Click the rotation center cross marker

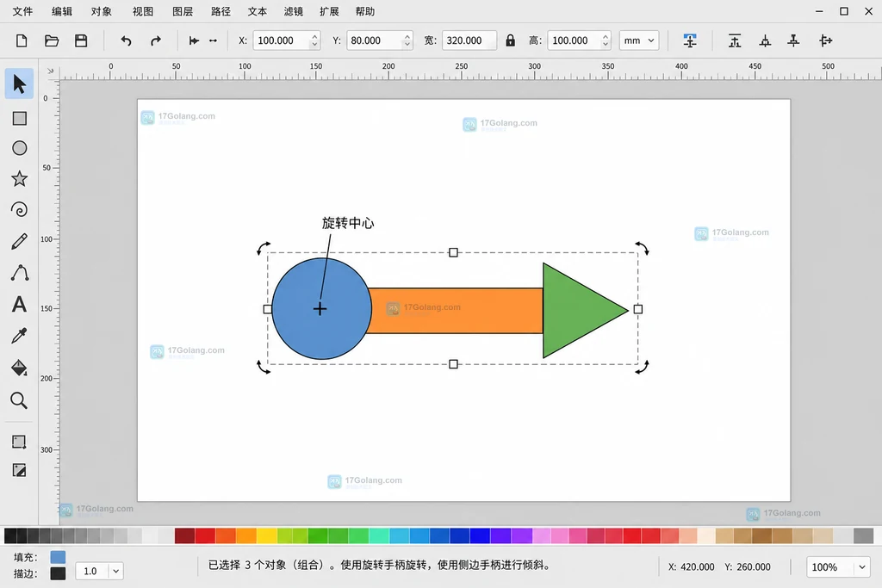point(320,308)
